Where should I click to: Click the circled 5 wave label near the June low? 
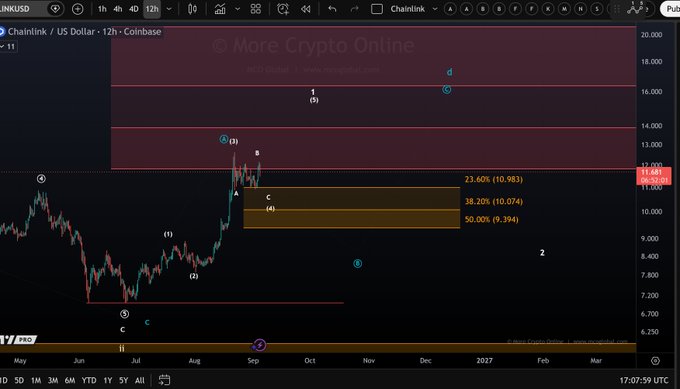click(x=124, y=314)
